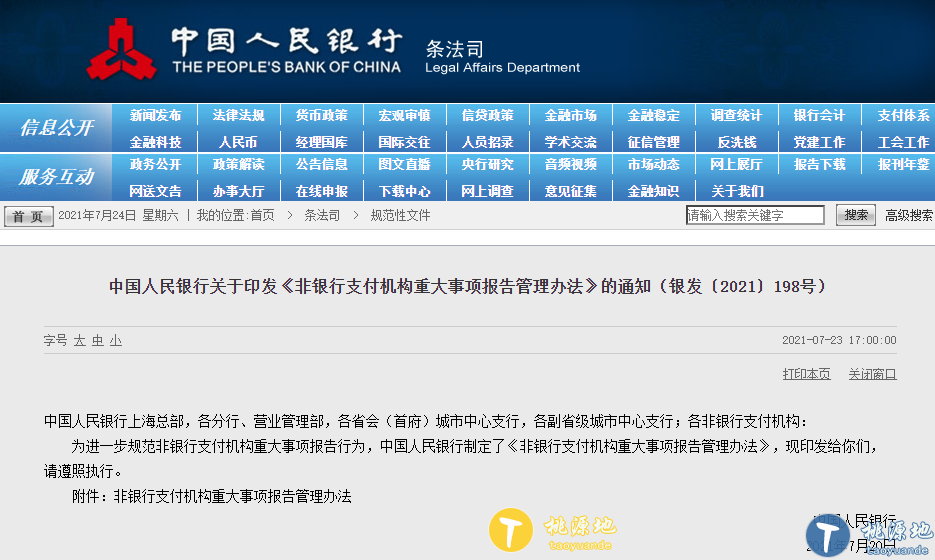Focus the search keyword input field
This screenshot has height=560, width=935.
pyautogui.click(x=755, y=215)
